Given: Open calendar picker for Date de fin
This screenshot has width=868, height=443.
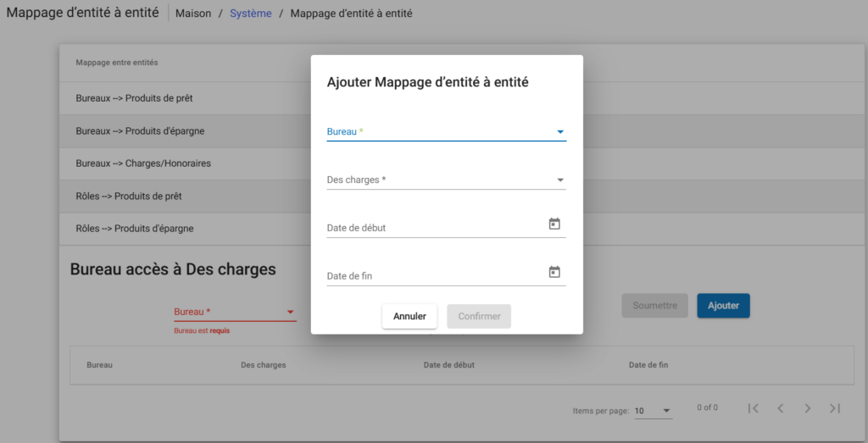Looking at the screenshot, I should pos(554,273).
